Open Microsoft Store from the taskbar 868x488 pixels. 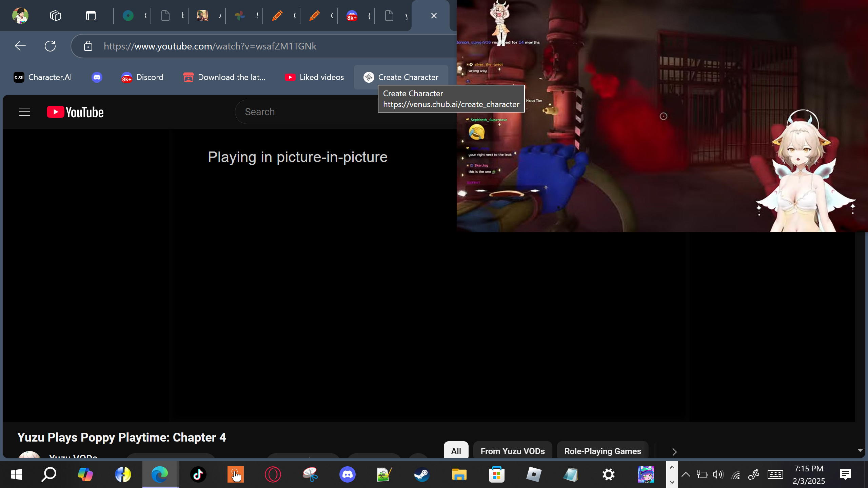[x=496, y=474]
